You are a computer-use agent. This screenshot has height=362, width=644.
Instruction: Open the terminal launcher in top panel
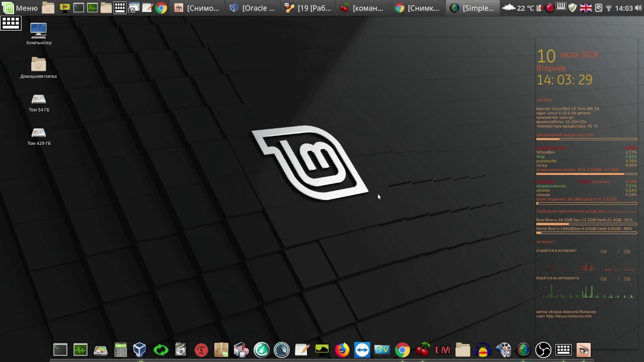point(78,8)
